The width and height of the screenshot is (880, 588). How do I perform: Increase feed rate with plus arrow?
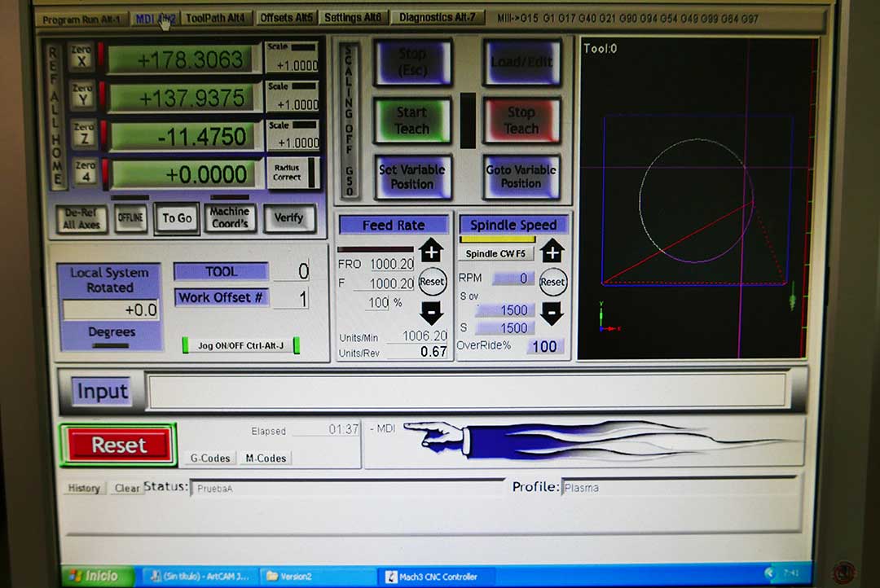pos(431,252)
